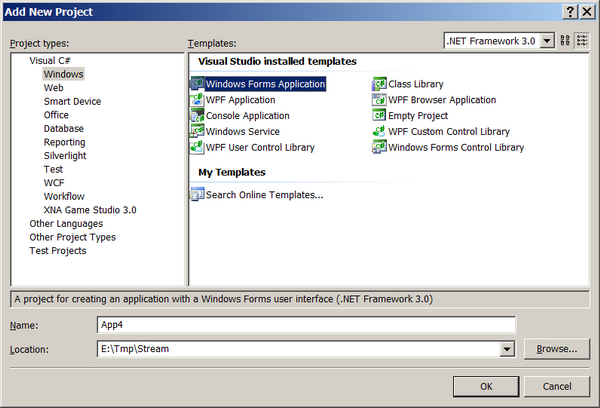The height and width of the screenshot is (408, 600).
Task: Choose the Empty Project template label
Action: click(418, 116)
